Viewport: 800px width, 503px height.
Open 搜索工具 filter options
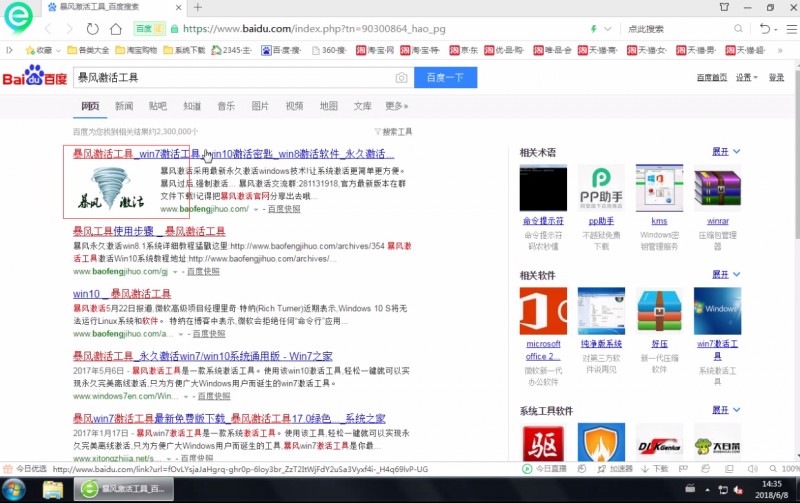click(x=393, y=132)
